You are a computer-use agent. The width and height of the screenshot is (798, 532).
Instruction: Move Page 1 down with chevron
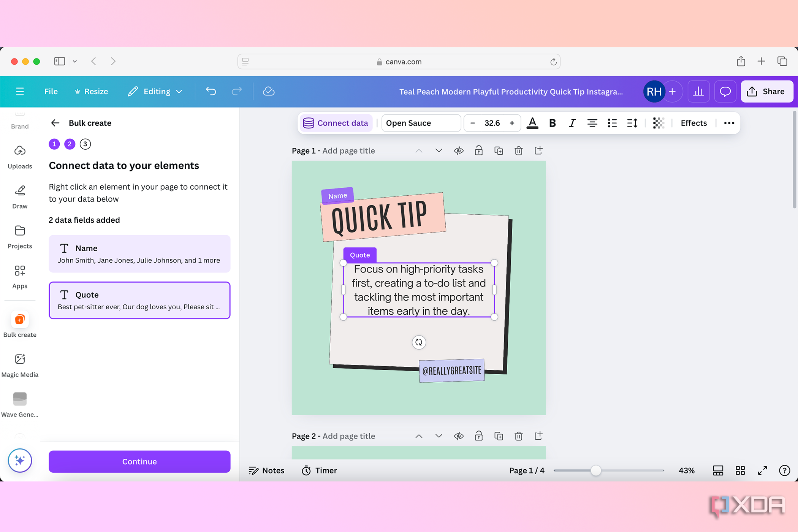(439, 150)
